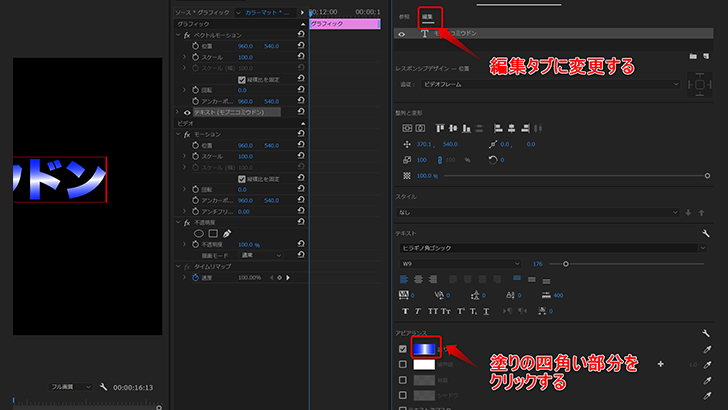Image resolution: width=728 pixels, height=410 pixels.
Task: Click the 176 font size value
Action: [x=538, y=264]
